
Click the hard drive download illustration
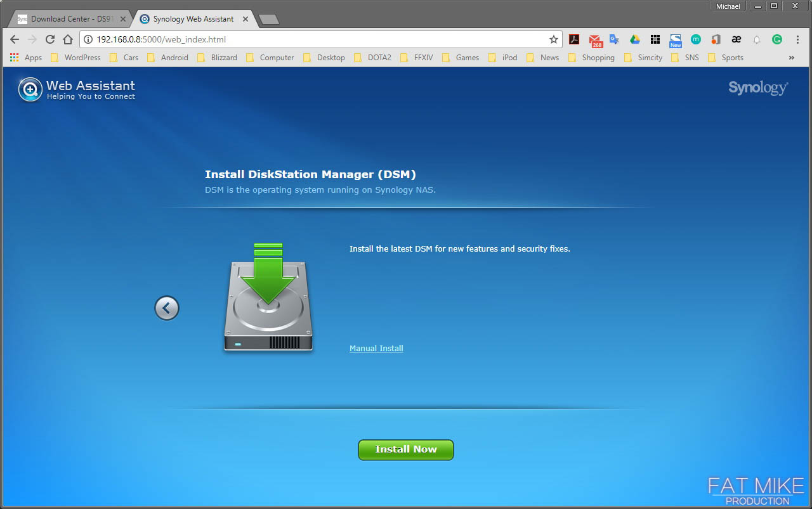point(268,297)
